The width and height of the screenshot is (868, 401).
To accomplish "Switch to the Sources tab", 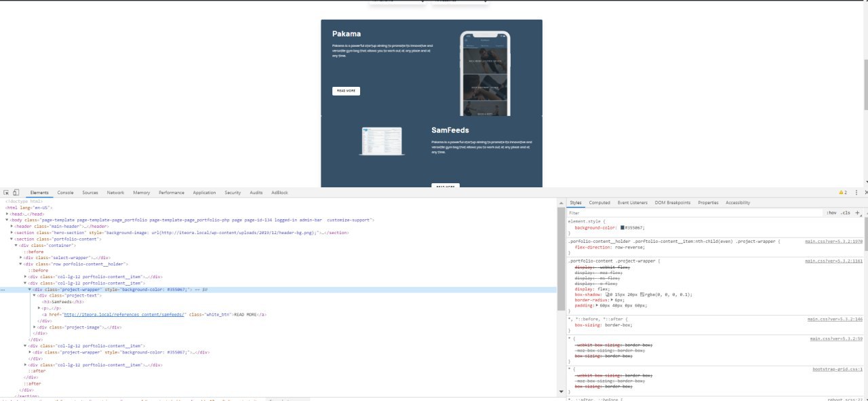I will click(x=90, y=193).
